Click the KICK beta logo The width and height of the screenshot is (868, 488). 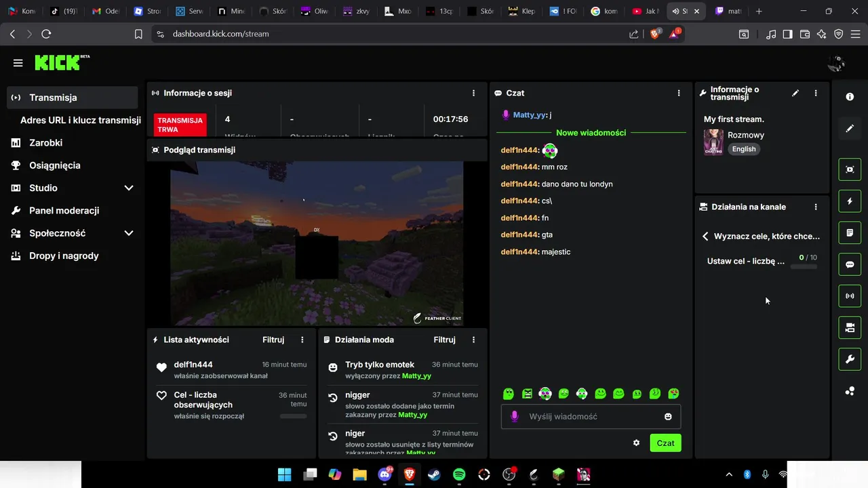tap(62, 62)
